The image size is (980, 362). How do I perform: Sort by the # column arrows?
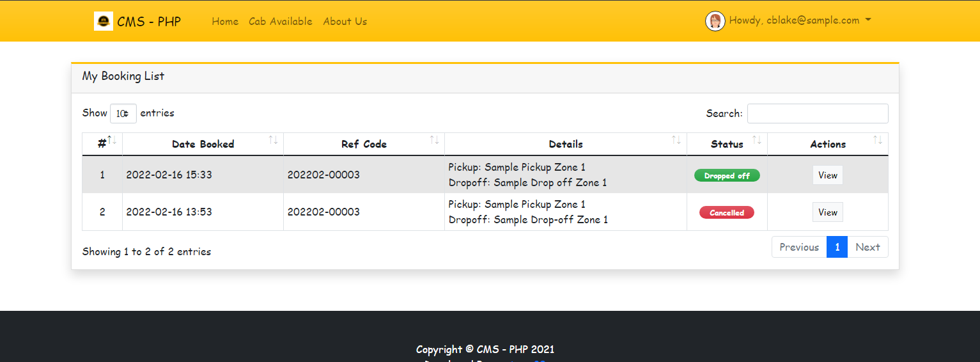click(x=112, y=140)
